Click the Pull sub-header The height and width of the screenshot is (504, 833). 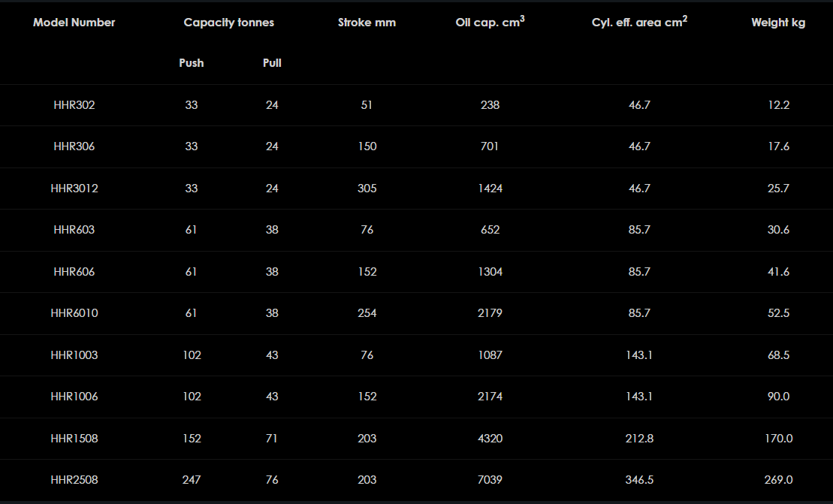(272, 63)
